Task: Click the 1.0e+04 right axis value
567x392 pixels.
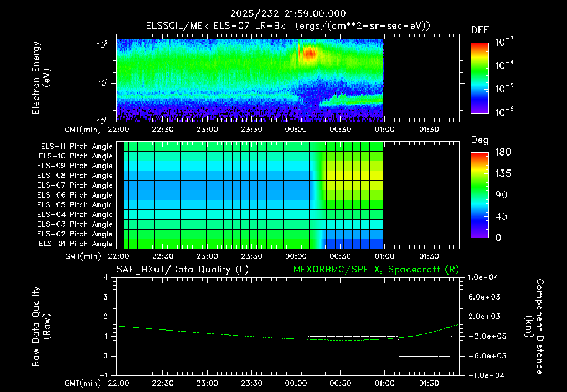Action: (483, 277)
